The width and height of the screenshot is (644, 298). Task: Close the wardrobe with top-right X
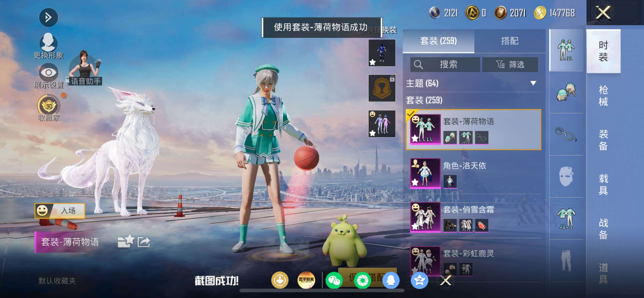click(603, 12)
